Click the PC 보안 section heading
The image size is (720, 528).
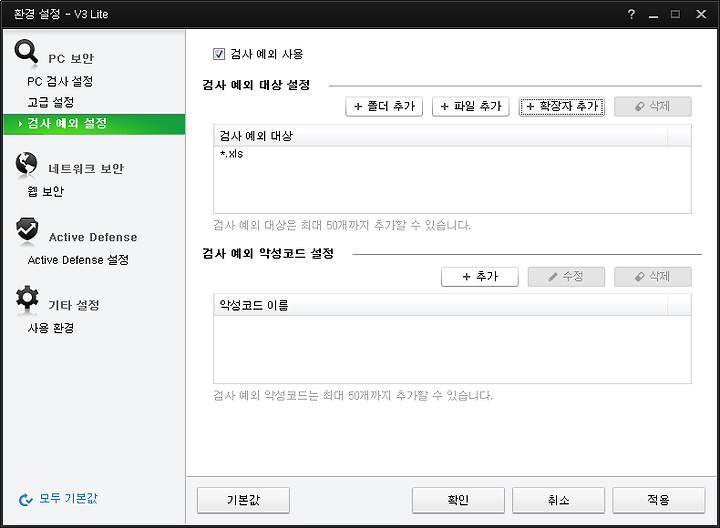click(x=71, y=59)
